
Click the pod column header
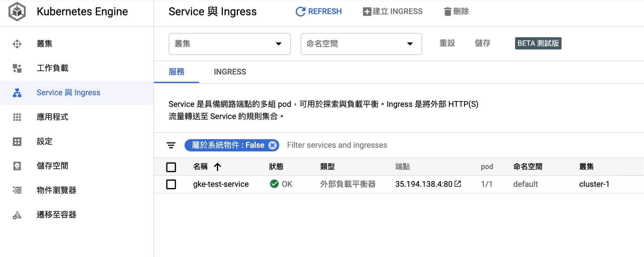coord(487,167)
